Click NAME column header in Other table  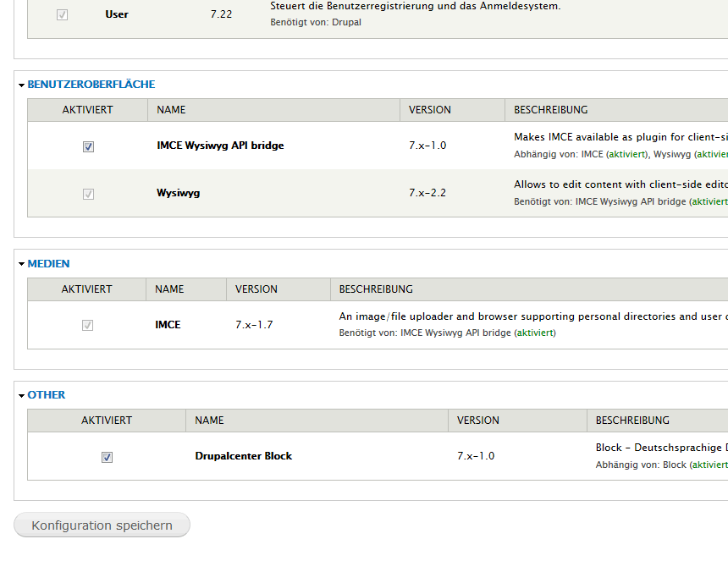[209, 421]
